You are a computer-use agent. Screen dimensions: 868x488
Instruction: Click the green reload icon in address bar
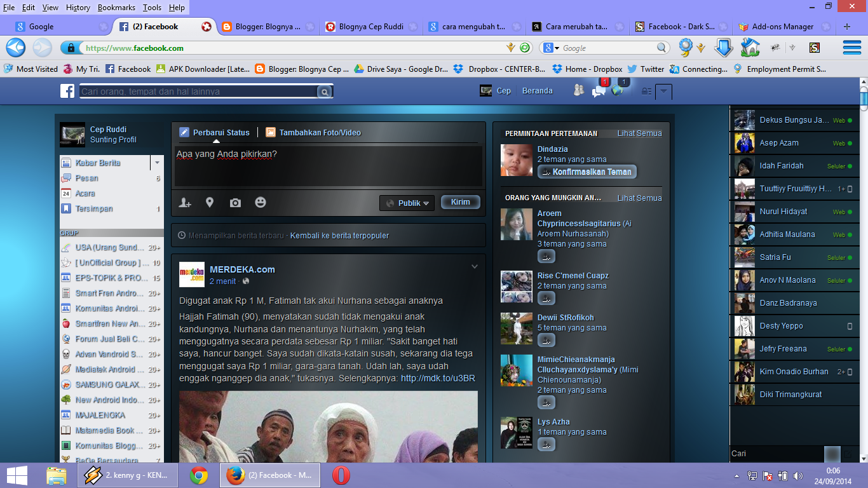pyautogui.click(x=525, y=48)
